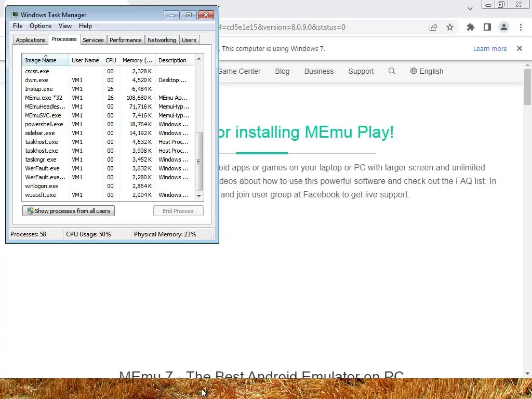Viewport: 532px width, 399px height.
Task: Select the sidebar.exe process
Action: (x=108, y=133)
